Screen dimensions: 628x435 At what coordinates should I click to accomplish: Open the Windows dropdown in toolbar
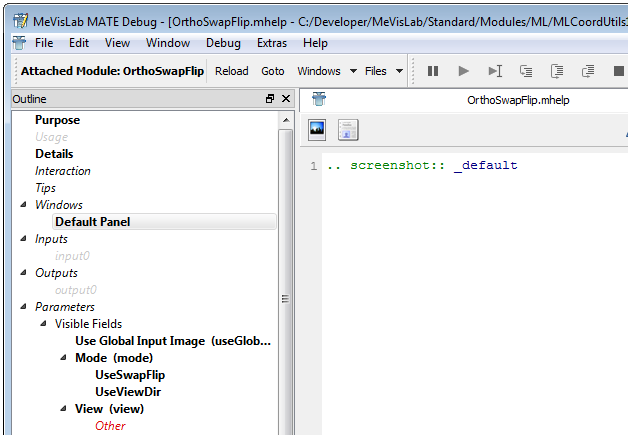pyautogui.click(x=326, y=71)
